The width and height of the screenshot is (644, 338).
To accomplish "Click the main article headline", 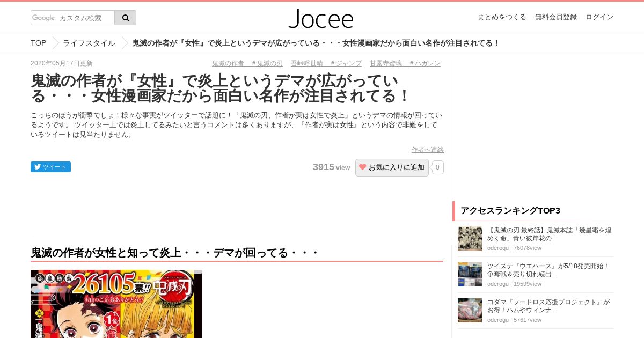I will 220,89.
